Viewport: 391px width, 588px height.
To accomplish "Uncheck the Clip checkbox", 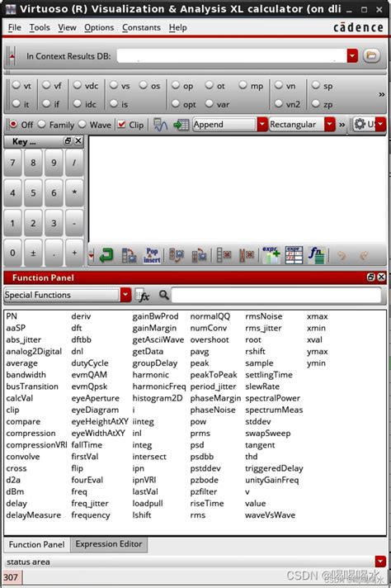I will pos(121,125).
